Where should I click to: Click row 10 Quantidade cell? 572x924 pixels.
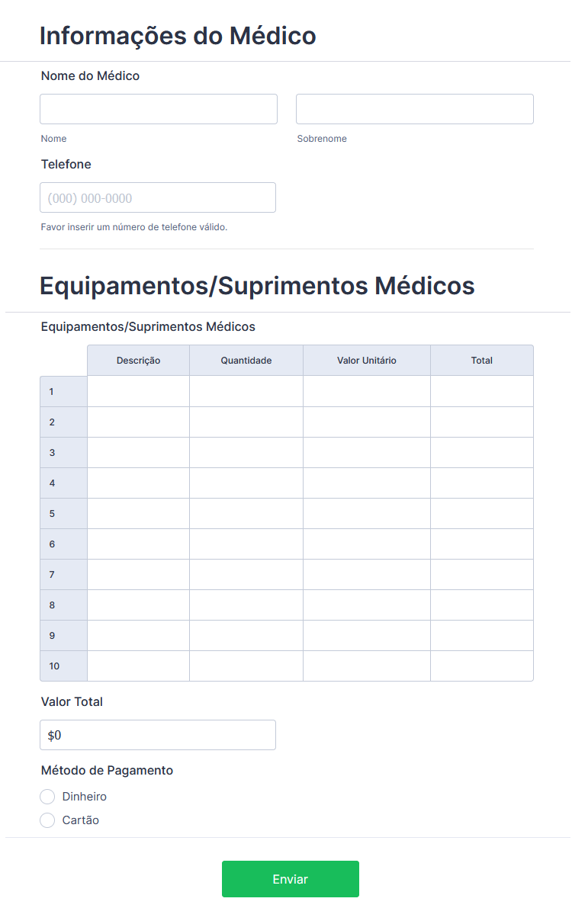pyautogui.click(x=246, y=666)
